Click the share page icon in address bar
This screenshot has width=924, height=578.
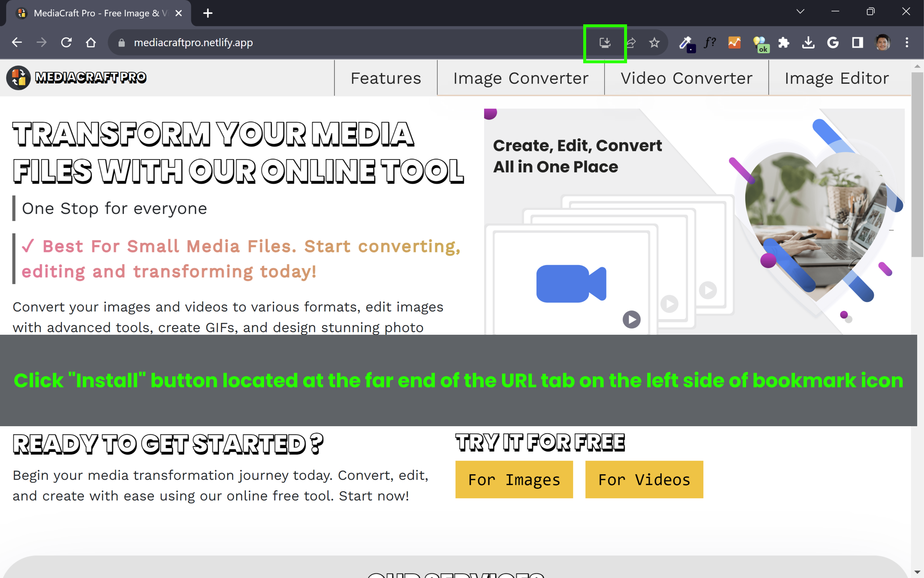pos(631,42)
